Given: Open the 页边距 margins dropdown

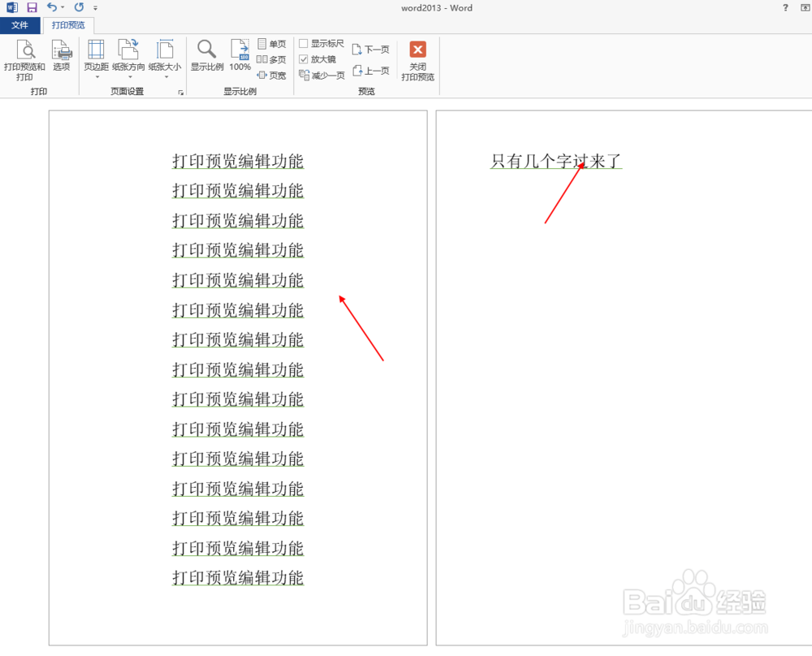Looking at the screenshot, I should click(x=97, y=59).
